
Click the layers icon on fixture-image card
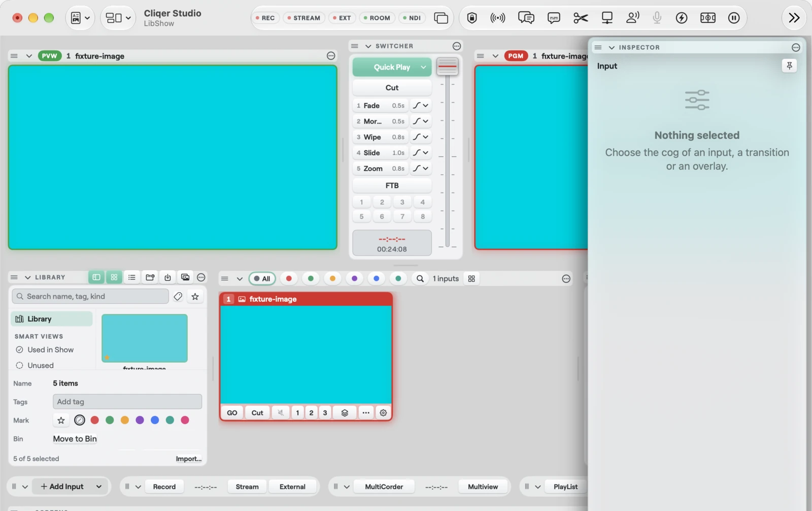[x=345, y=412]
